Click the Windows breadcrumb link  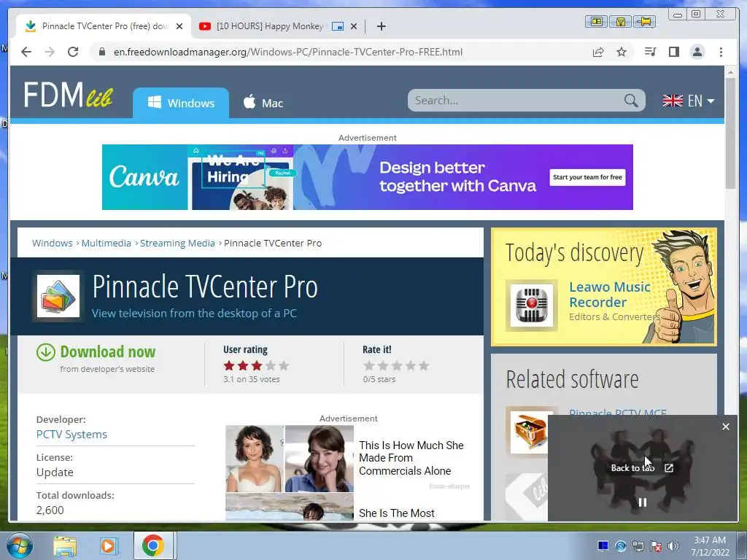[52, 243]
